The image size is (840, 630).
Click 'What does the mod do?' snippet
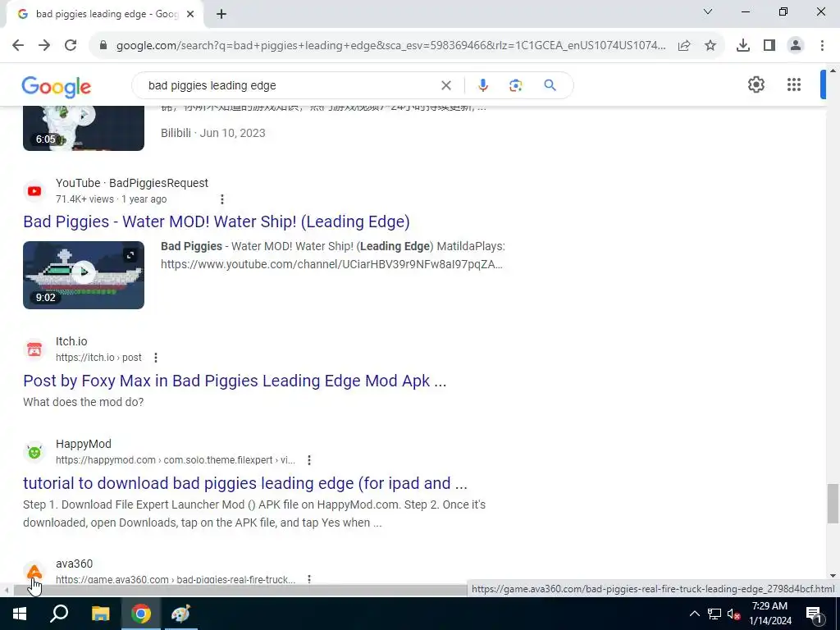(84, 402)
